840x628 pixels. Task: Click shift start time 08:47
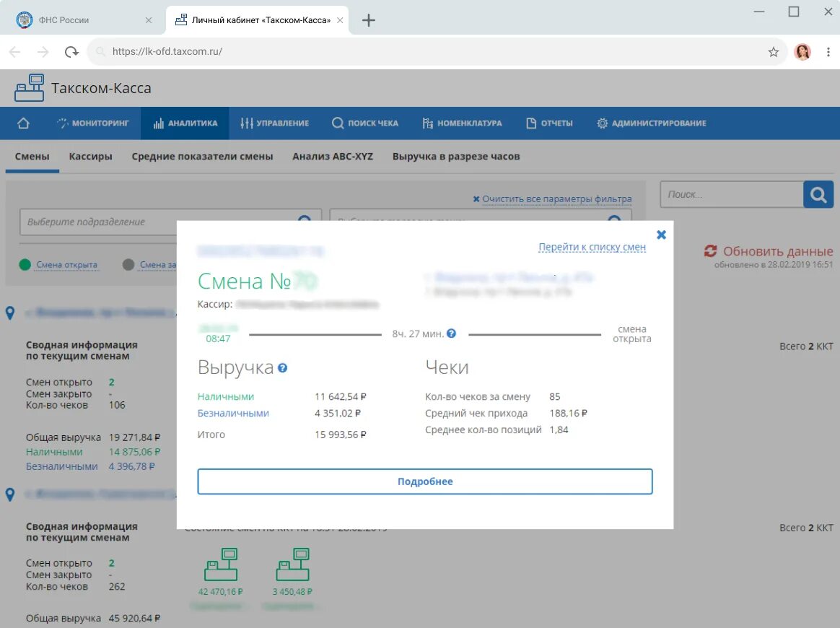[218, 339]
